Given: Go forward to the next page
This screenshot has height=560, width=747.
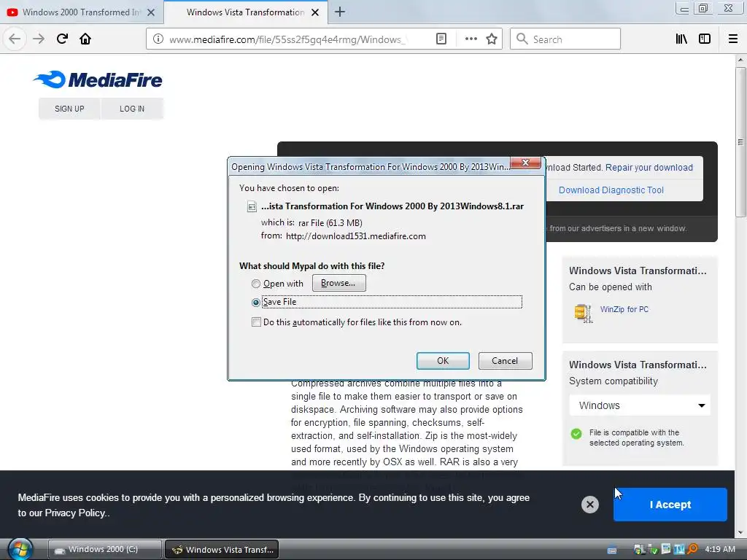Looking at the screenshot, I should [x=39, y=39].
